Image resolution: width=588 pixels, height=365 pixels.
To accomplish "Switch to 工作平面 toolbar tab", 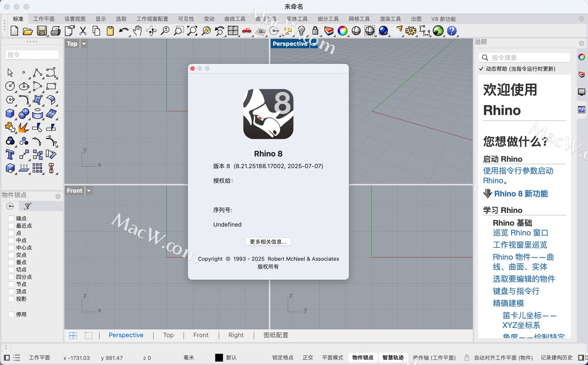I will [x=44, y=19].
